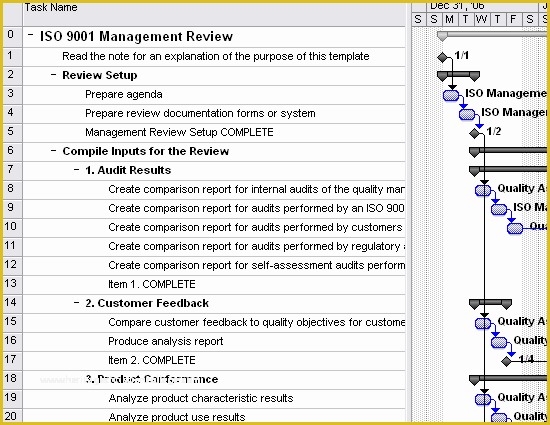Select row number 5 header
The width and height of the screenshot is (550, 425).
tap(12, 132)
